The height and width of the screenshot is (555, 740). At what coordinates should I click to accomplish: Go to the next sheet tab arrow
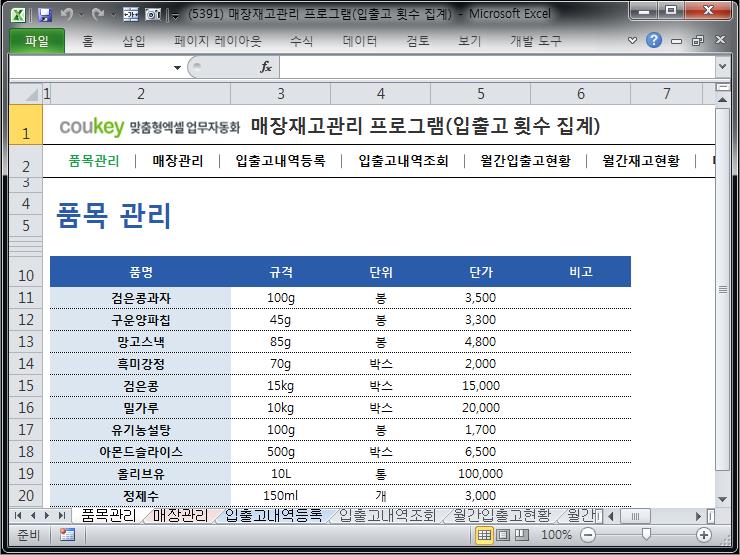(x=47, y=516)
